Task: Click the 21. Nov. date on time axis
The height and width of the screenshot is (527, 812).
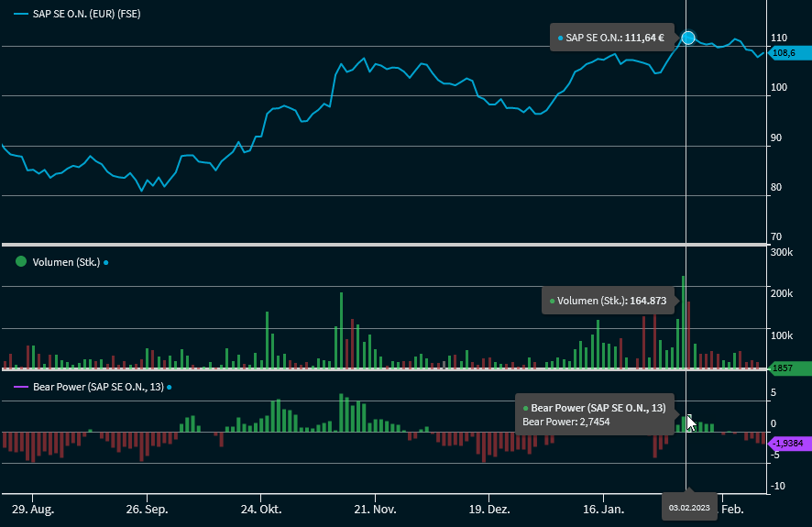Action: tap(374, 508)
